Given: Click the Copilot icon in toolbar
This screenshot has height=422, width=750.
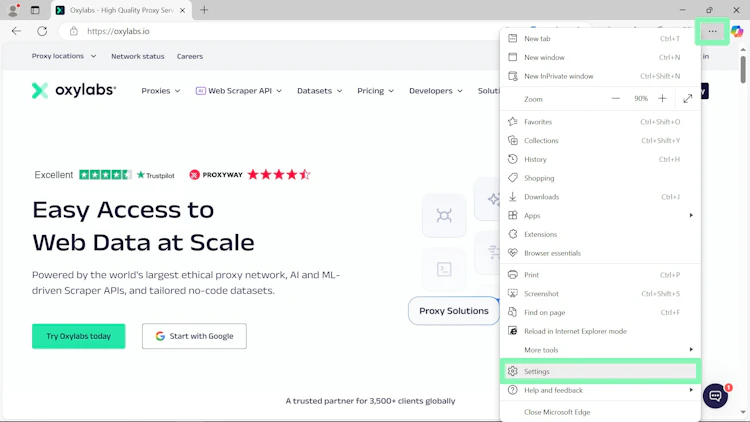Looking at the screenshot, I should pos(737,31).
